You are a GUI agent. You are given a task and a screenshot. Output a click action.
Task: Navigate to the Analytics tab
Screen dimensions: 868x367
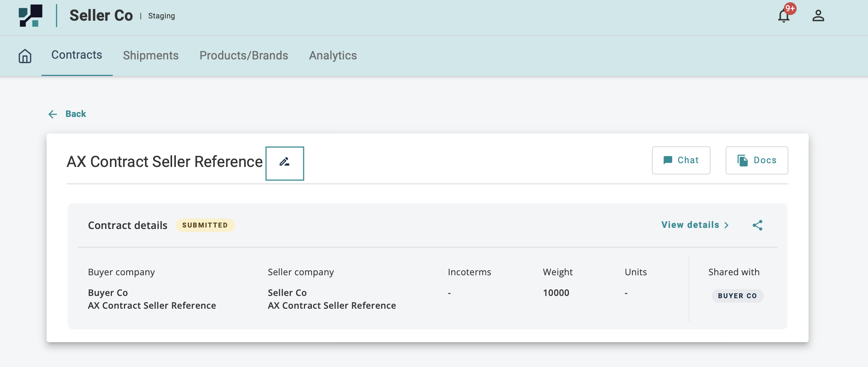pyautogui.click(x=333, y=56)
